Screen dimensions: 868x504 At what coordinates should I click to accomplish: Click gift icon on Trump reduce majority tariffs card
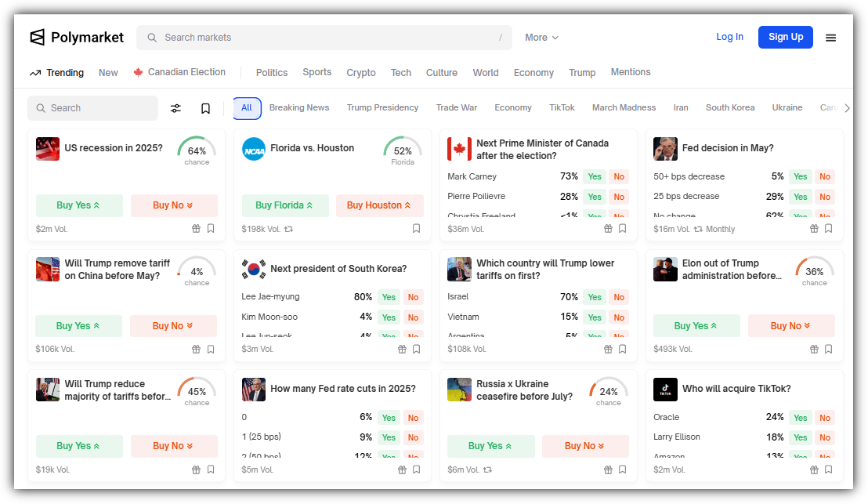pos(196,470)
